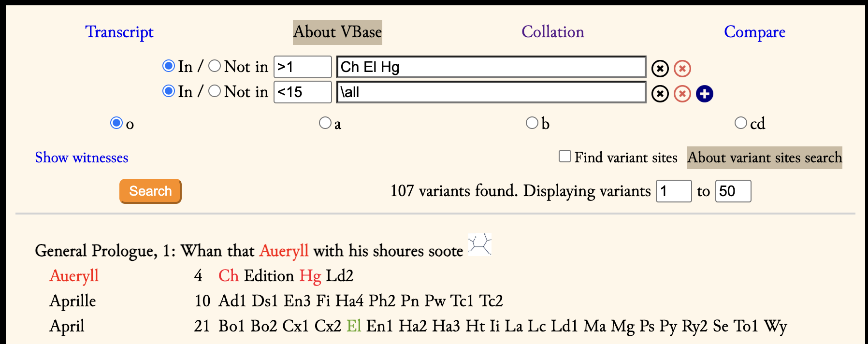Viewport: 868px width, 344px height.
Task: Click the Hg witness link in Aueryll row
Action: 310,276
